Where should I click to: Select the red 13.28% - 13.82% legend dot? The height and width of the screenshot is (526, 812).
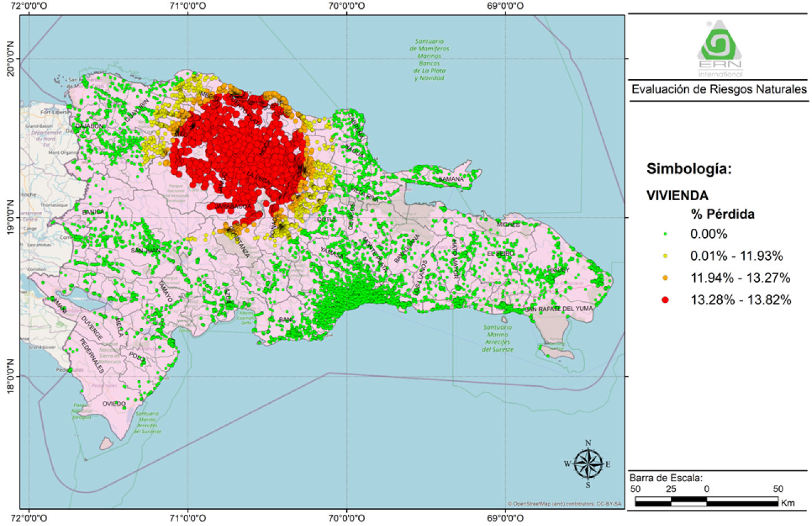click(665, 300)
